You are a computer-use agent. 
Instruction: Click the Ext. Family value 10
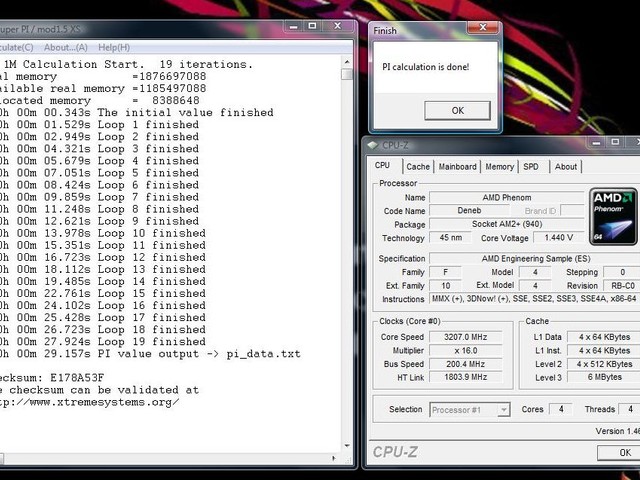click(x=446, y=286)
